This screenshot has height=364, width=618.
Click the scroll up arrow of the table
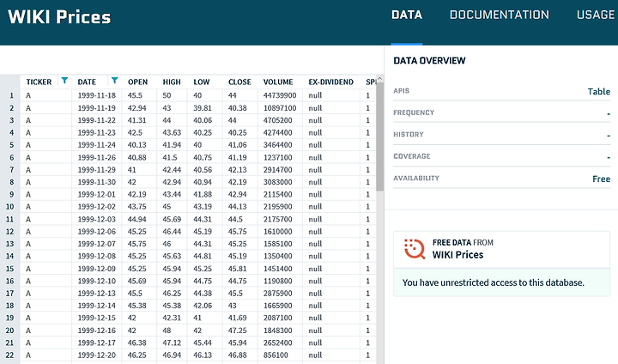(380, 79)
